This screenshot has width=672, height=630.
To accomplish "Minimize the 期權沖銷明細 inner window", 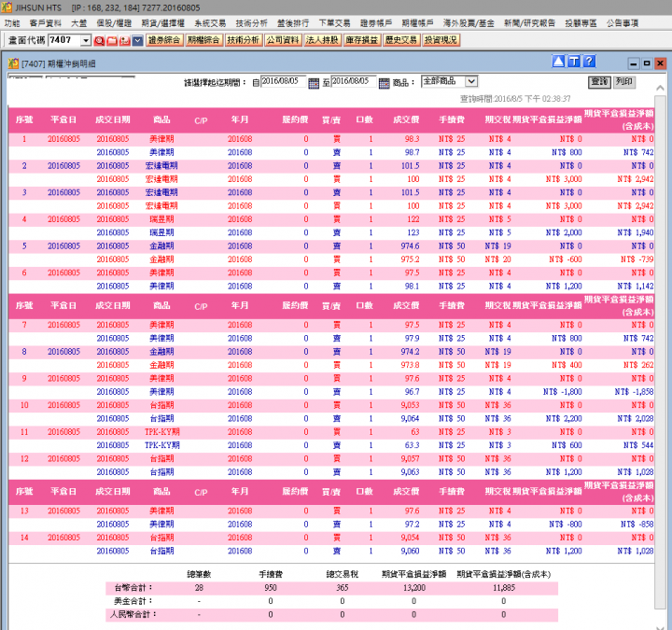I will tap(634, 63).
